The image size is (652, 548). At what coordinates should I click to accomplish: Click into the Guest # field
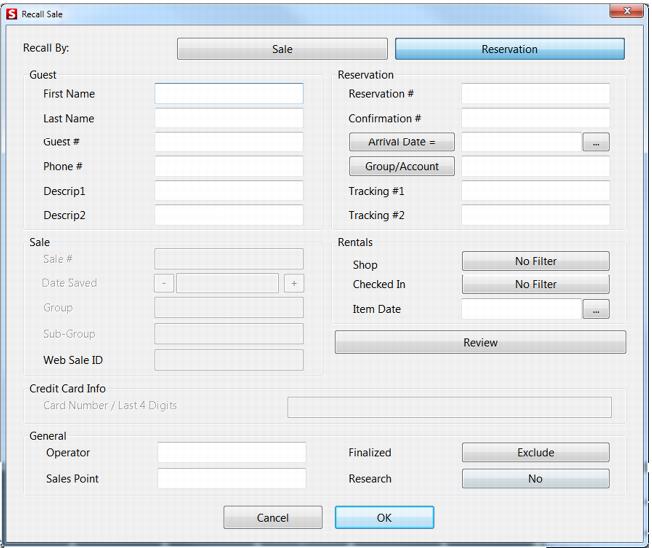tap(229, 142)
